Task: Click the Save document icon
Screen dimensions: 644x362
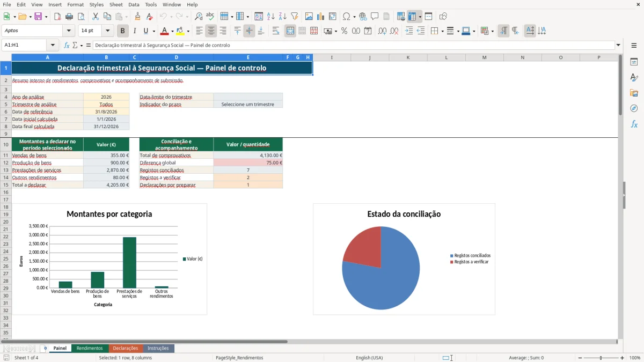Action: tap(38, 17)
